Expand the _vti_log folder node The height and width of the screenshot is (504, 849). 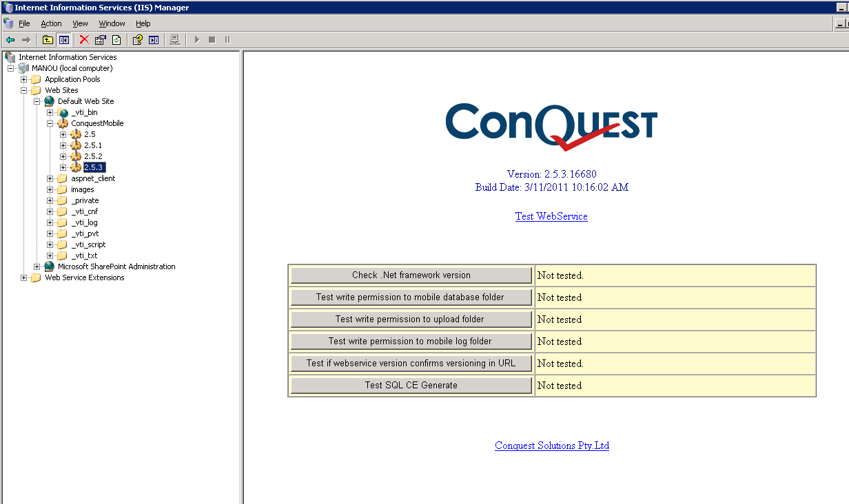click(x=50, y=222)
